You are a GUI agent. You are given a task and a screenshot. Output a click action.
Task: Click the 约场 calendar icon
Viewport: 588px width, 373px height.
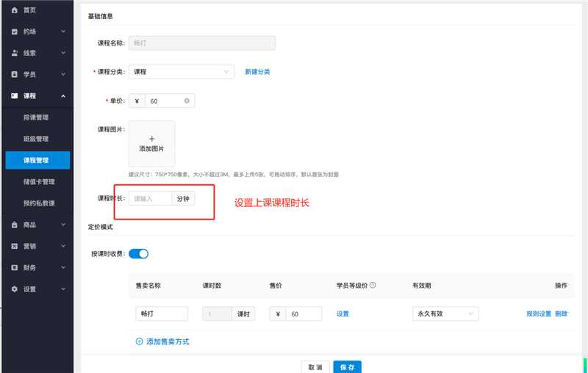[x=14, y=32]
